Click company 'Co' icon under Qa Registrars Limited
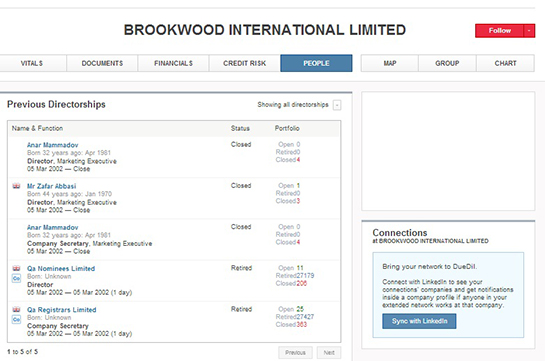Image resolution: width=545 pixels, height=361 pixels. pyautogui.click(x=16, y=319)
